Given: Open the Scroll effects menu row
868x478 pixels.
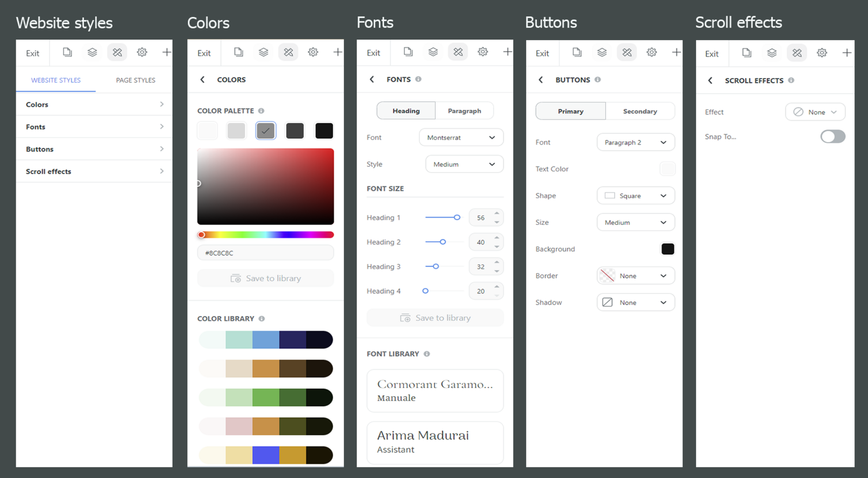Looking at the screenshot, I should click(x=94, y=171).
